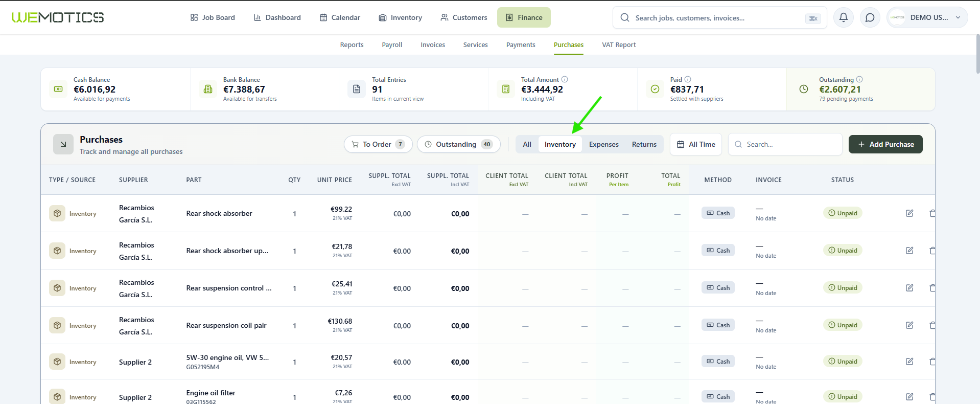Select the Expenses purchases filter

pos(603,144)
